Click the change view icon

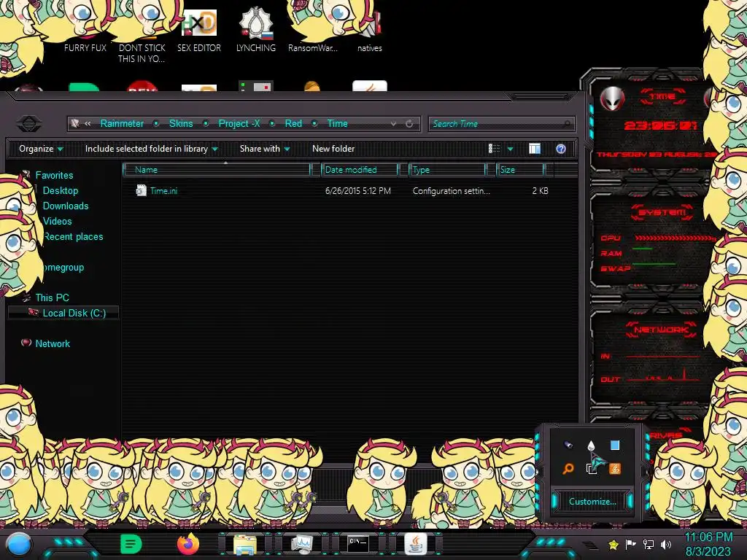pos(494,149)
